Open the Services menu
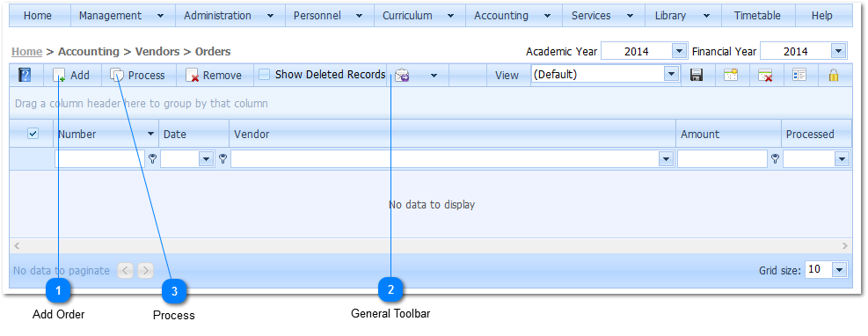 602,16
